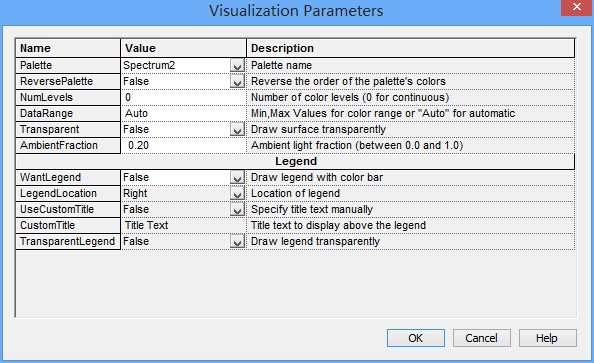Click the AmbientFraction 0.20 value field
The image size is (594, 363).
(183, 146)
